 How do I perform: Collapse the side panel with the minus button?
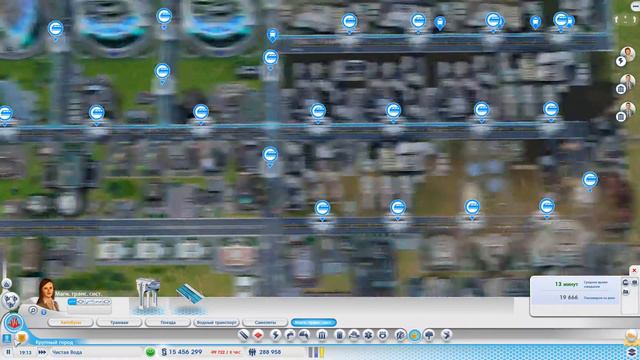coord(635,7)
